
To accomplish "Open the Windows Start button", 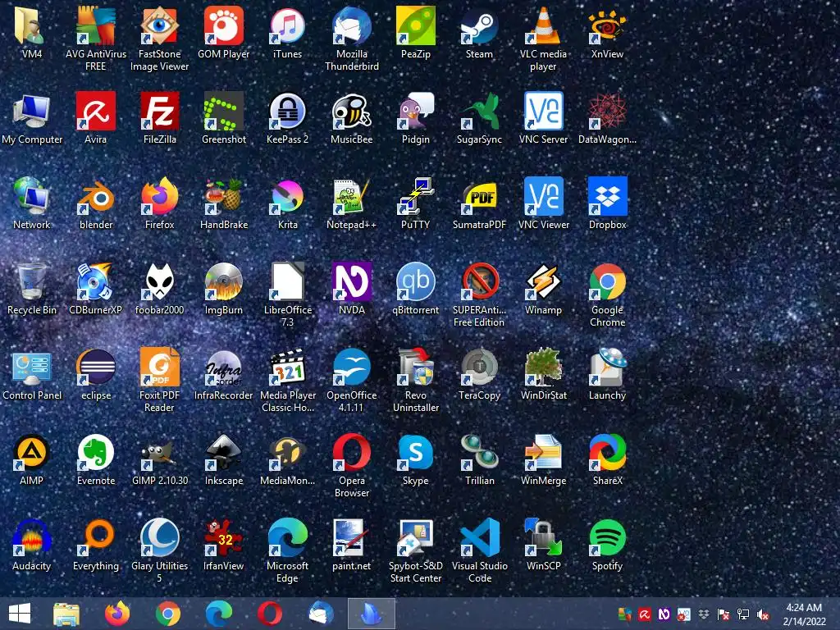I will (20, 614).
